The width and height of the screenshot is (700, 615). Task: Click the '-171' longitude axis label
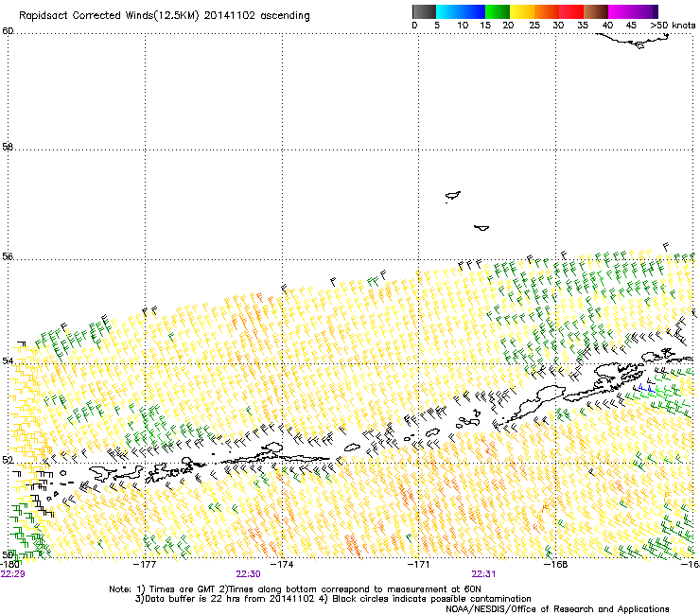pyautogui.click(x=418, y=564)
